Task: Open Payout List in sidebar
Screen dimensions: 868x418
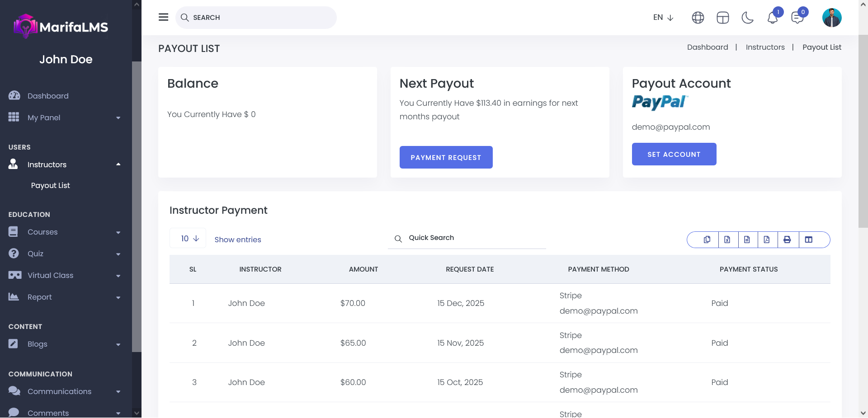Action: 51,186
